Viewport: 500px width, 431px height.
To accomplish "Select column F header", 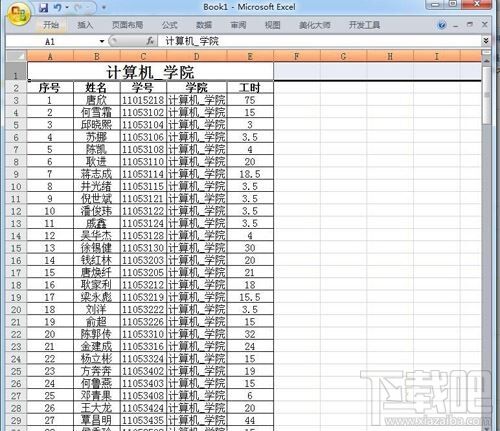I will [x=297, y=56].
